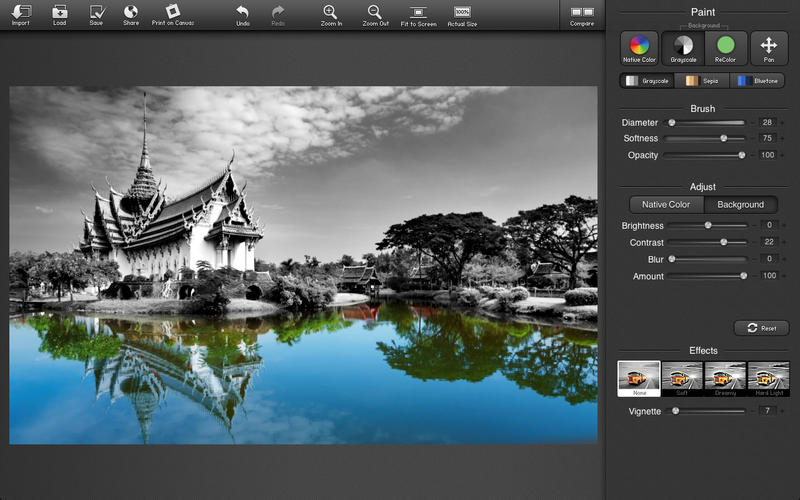Open the Share option
This screenshot has width=800, height=500.
coord(131,14)
